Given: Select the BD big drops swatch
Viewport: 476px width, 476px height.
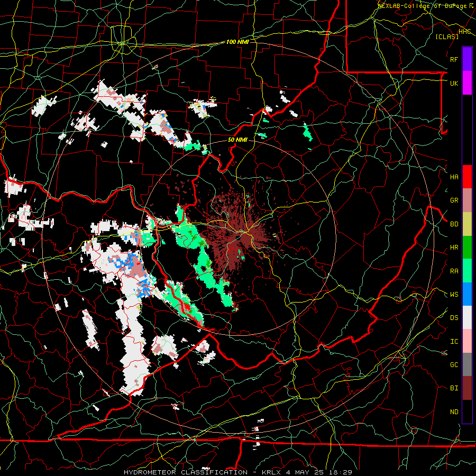Looking at the screenshot, I should click(x=467, y=224).
